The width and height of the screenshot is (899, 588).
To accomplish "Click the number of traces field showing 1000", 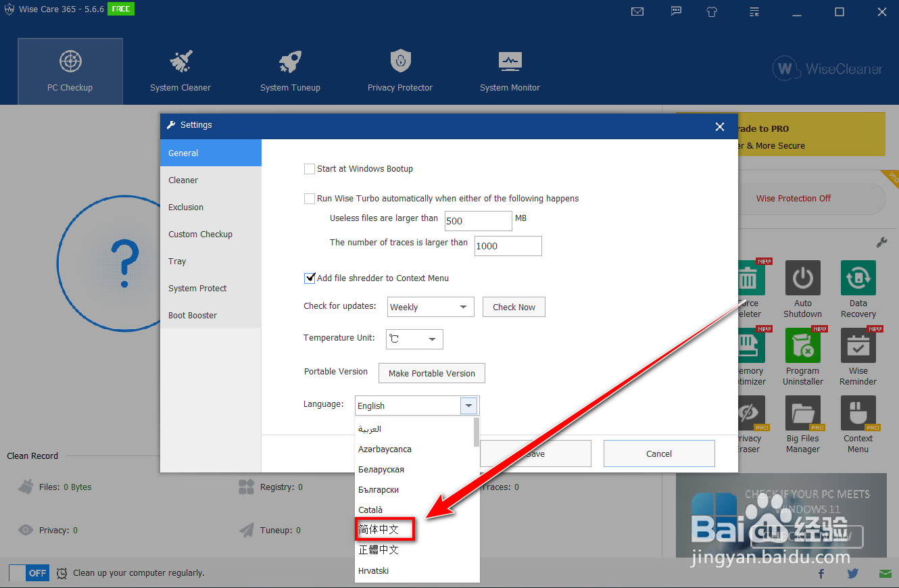I will click(x=508, y=246).
